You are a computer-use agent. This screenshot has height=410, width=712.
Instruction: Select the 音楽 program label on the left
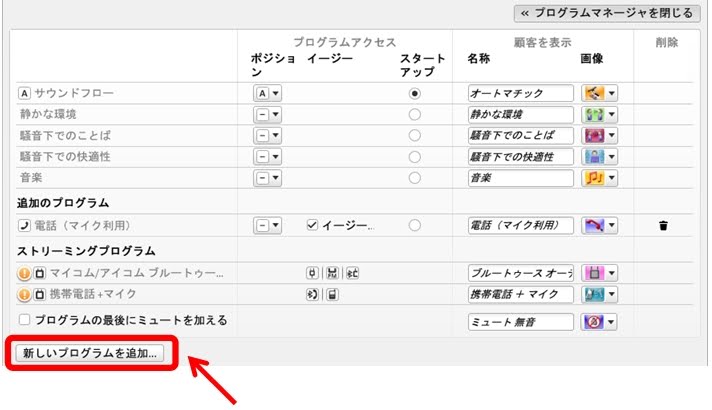click(31, 178)
